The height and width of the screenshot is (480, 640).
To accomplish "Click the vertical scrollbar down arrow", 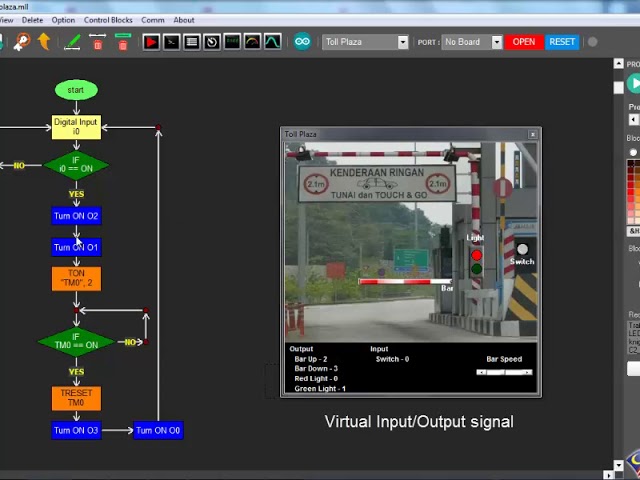I will (618, 465).
